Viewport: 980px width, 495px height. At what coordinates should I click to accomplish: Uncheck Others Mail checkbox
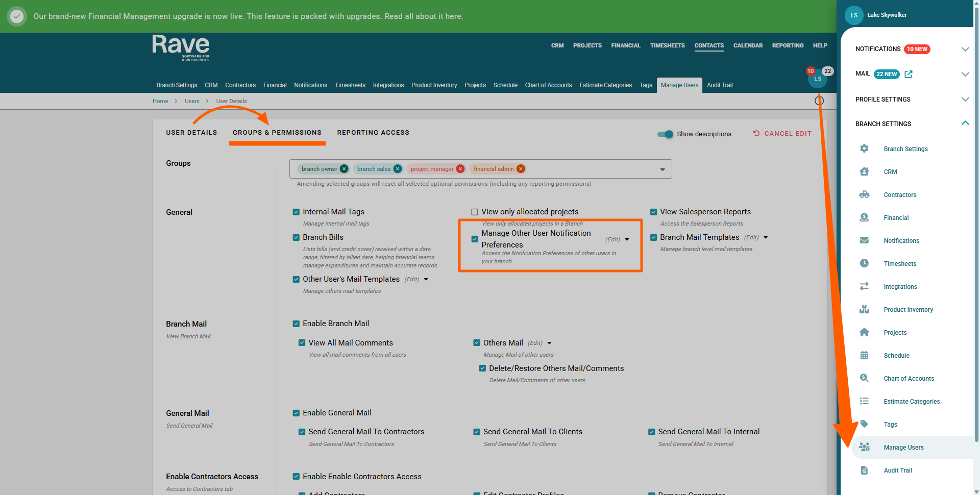[x=477, y=343]
